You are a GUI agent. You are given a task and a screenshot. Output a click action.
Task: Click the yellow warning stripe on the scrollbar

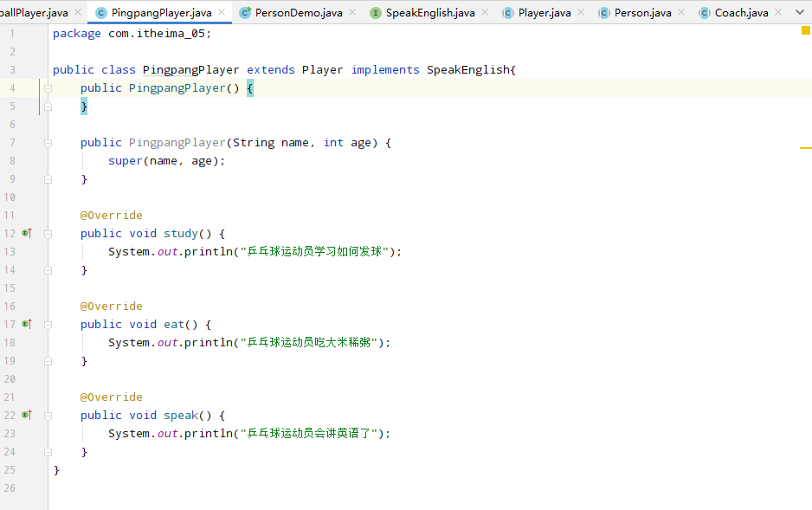pyautogui.click(x=805, y=147)
